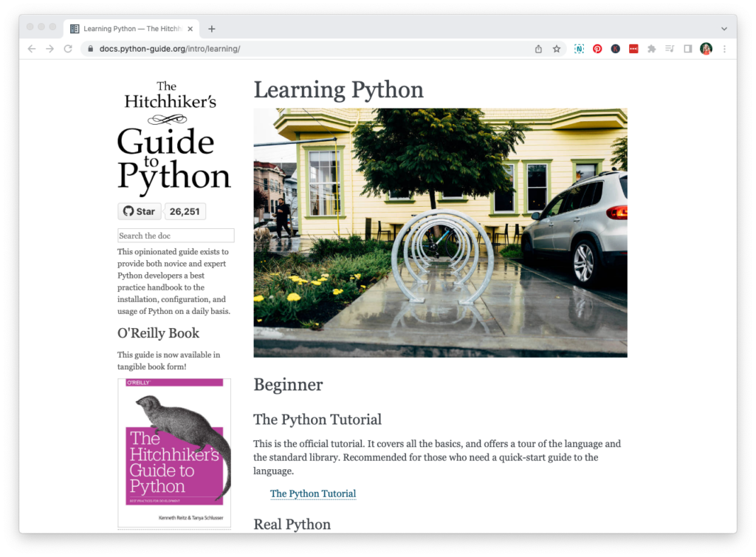Reload the page with the refresh icon

point(68,49)
